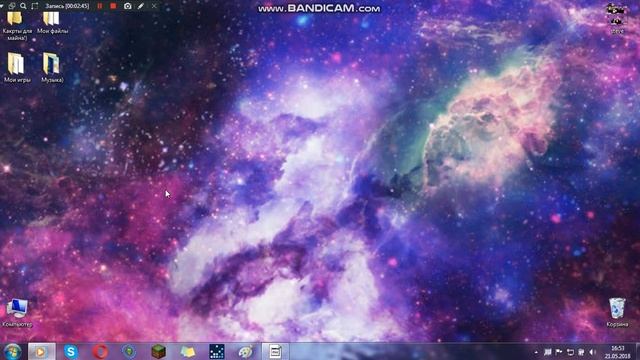640x360 pixels.
Task: Take a screenshot with Bandicam camera icon
Action: click(x=128, y=6)
